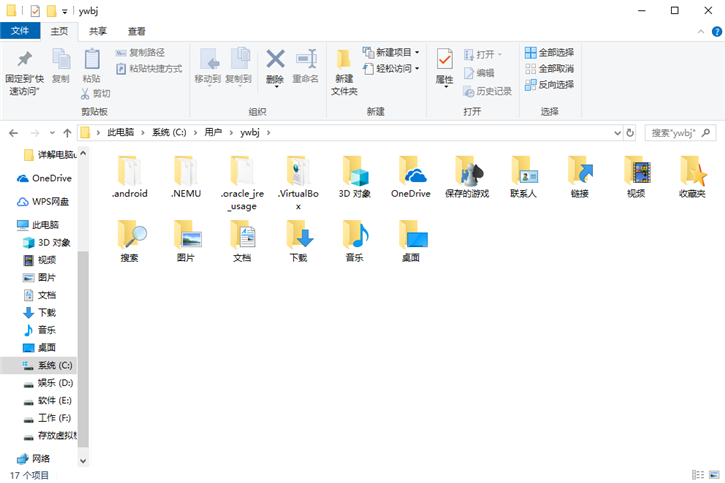Screen dimensions: 725x483
Task: Click the New folder (新建文件夹) icon
Action: point(344,70)
